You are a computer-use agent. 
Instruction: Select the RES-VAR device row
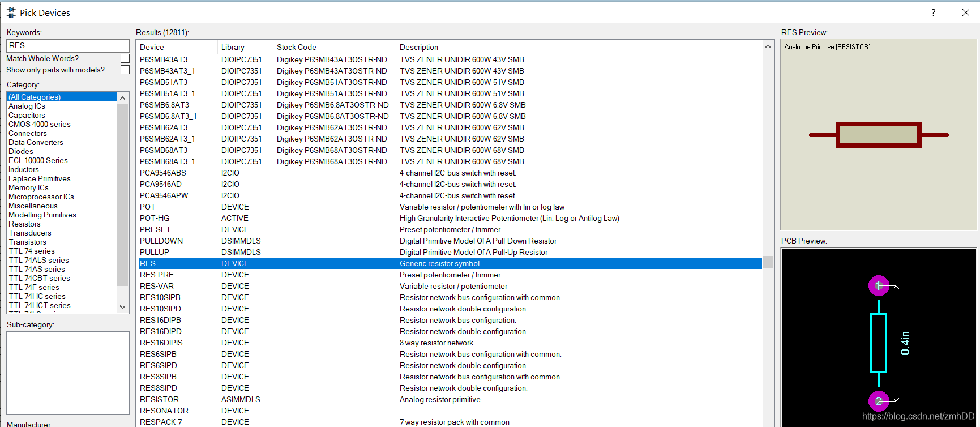pos(450,286)
